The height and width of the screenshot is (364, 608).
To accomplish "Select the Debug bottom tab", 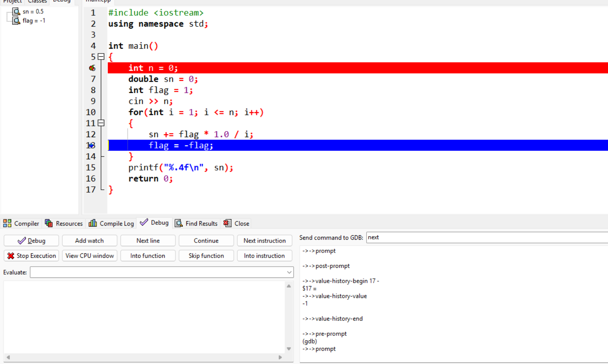I will point(155,222).
